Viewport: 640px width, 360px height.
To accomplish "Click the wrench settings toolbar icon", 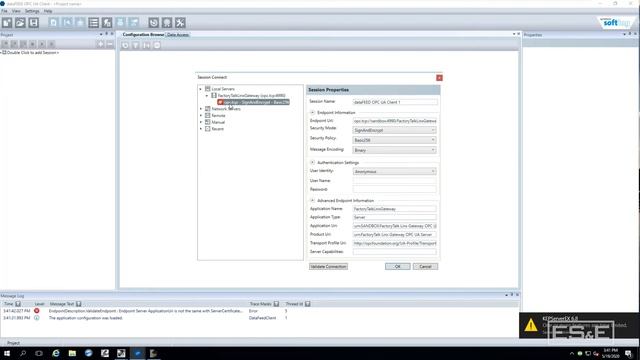I will click(180, 23).
